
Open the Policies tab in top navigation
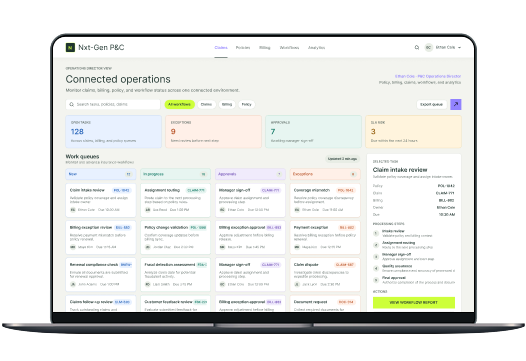click(x=243, y=48)
